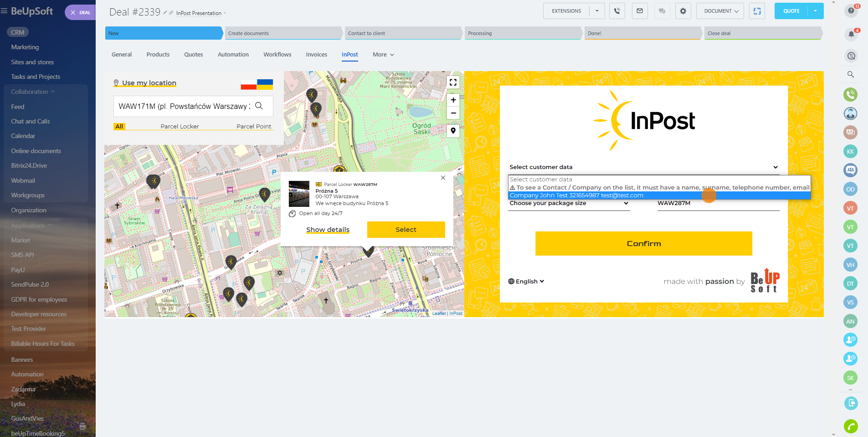Toggle map fullscreen view
The width and height of the screenshot is (868, 437).
(x=453, y=82)
